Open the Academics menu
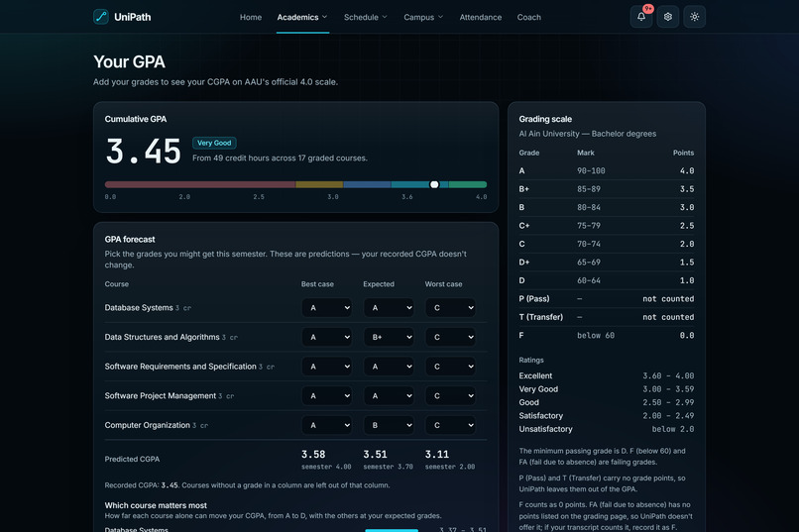This screenshot has height=532, width=799. [x=302, y=17]
